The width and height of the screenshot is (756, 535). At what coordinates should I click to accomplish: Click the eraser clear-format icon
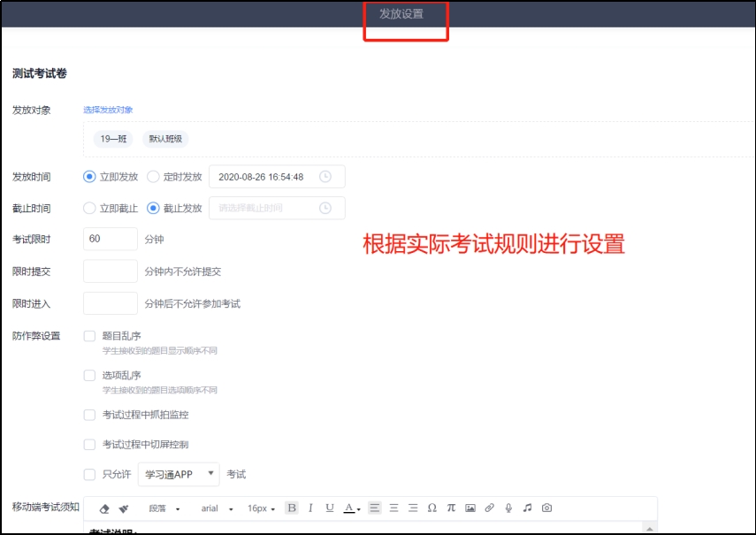(104, 508)
